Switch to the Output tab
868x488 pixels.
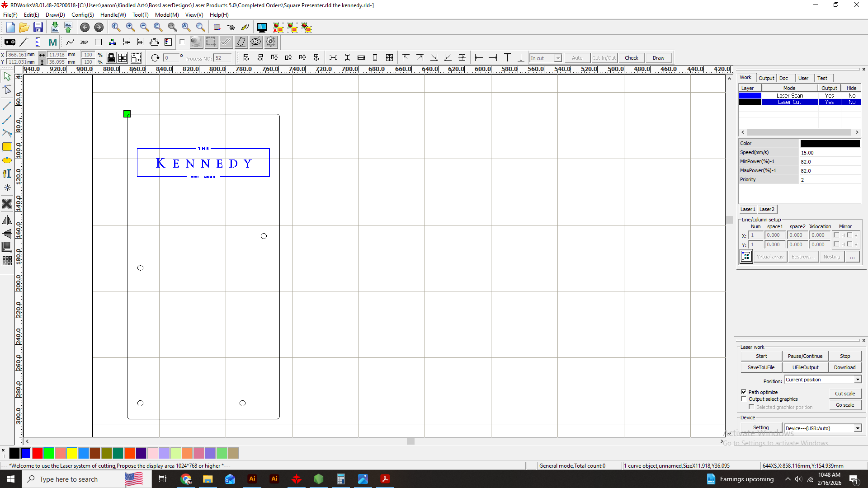pyautogui.click(x=766, y=78)
